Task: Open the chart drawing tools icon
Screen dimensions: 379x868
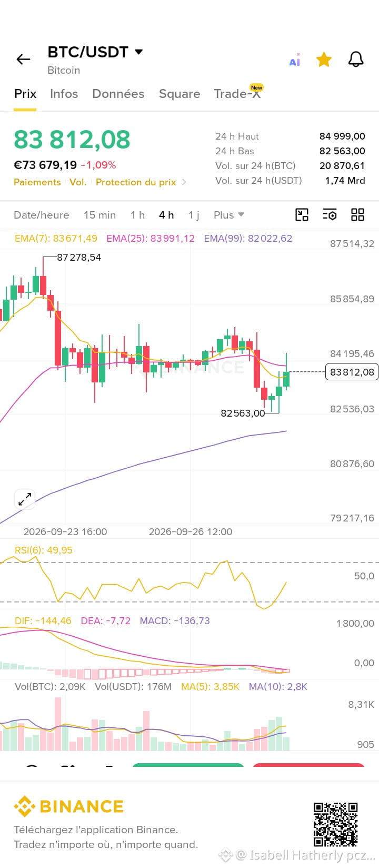Action: click(302, 214)
